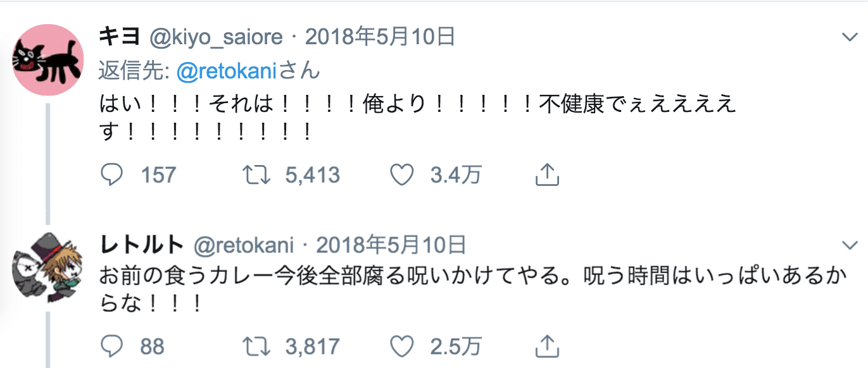Open the @retokani handle beside レトルト

pos(244,245)
